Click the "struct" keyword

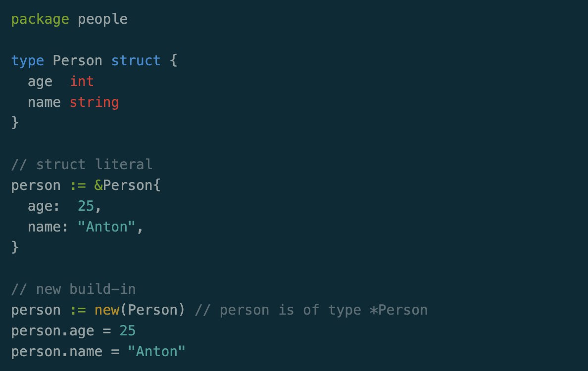point(136,61)
